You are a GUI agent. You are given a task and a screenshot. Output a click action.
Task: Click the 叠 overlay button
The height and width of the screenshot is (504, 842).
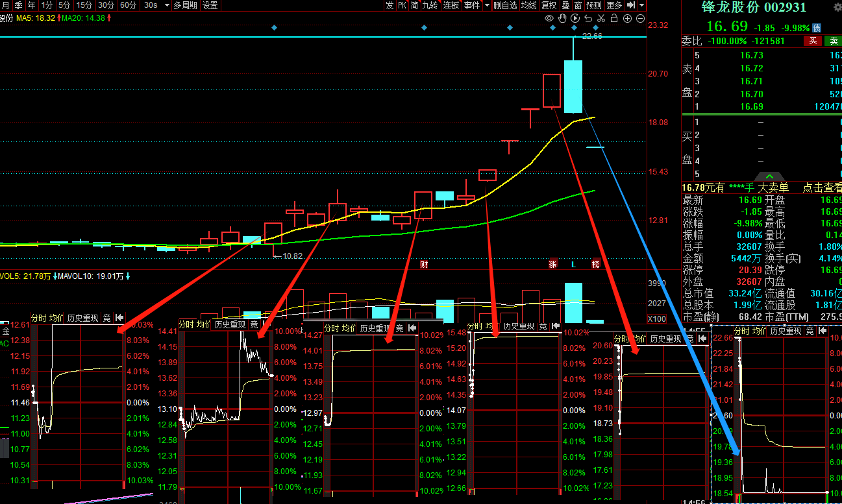[565, 5]
